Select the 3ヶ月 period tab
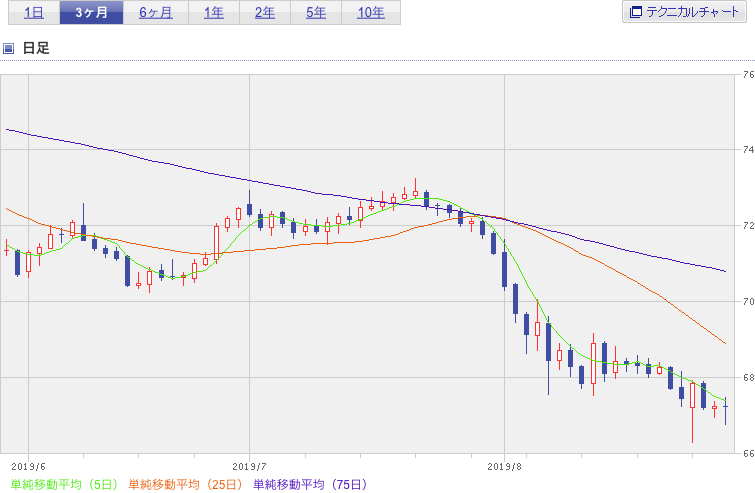Screen dimensions: 755x493 click(91, 12)
